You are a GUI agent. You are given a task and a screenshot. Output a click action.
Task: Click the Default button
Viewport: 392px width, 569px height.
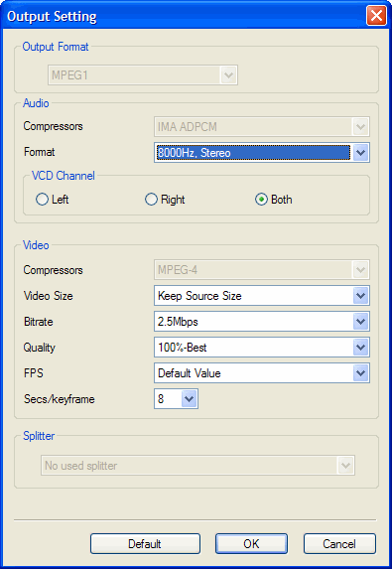(145, 543)
